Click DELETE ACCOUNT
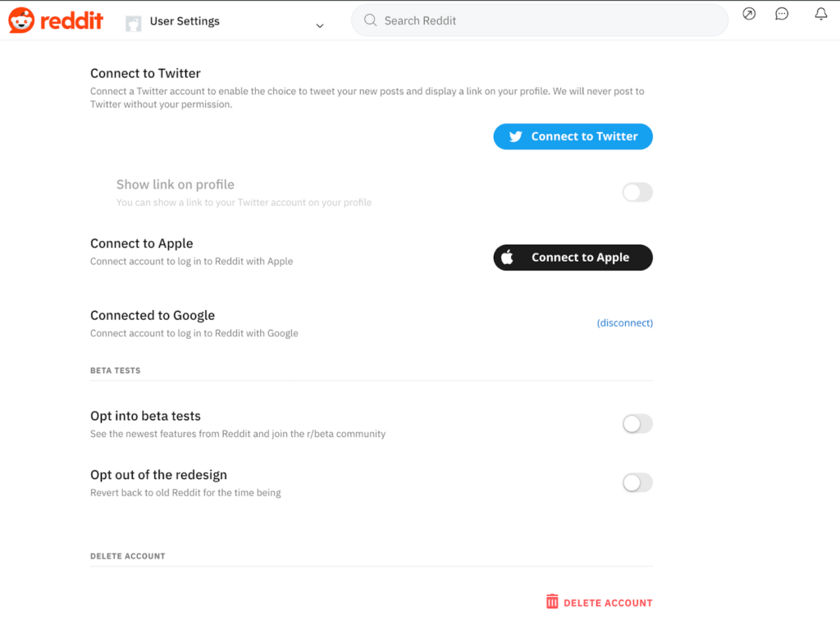The height and width of the screenshot is (634, 840). pyautogui.click(x=607, y=601)
